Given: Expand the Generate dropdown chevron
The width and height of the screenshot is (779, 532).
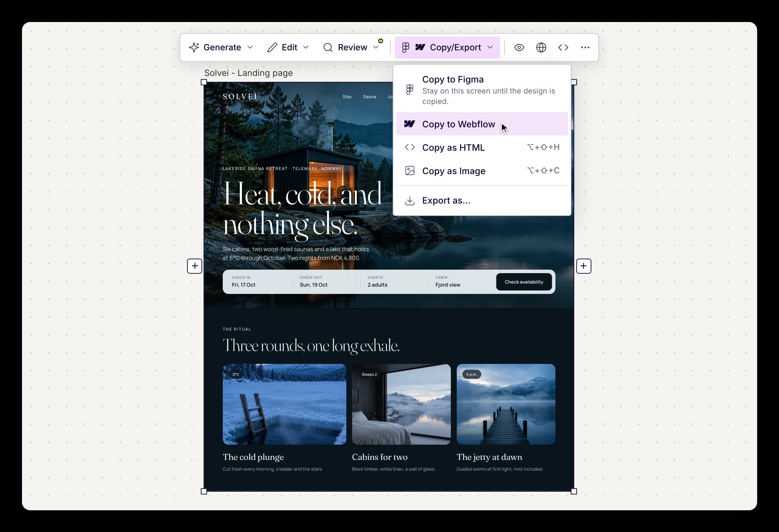Looking at the screenshot, I should (250, 47).
